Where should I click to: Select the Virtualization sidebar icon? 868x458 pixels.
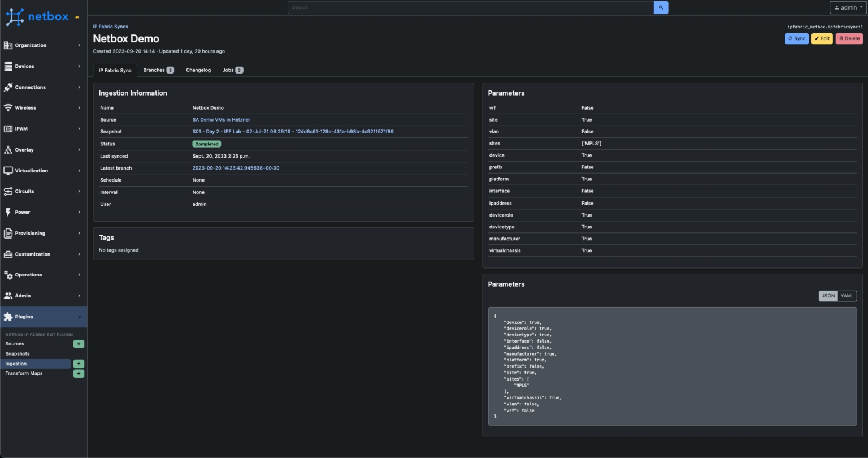tap(9, 170)
